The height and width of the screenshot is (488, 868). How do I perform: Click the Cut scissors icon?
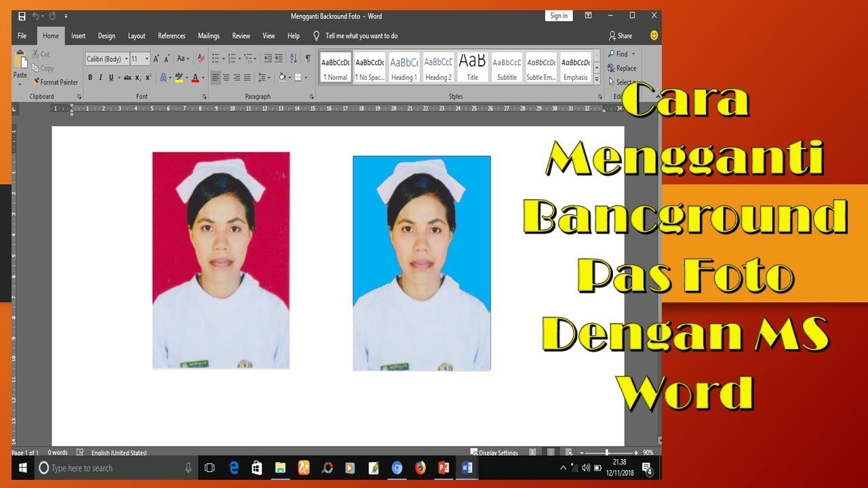(x=35, y=54)
